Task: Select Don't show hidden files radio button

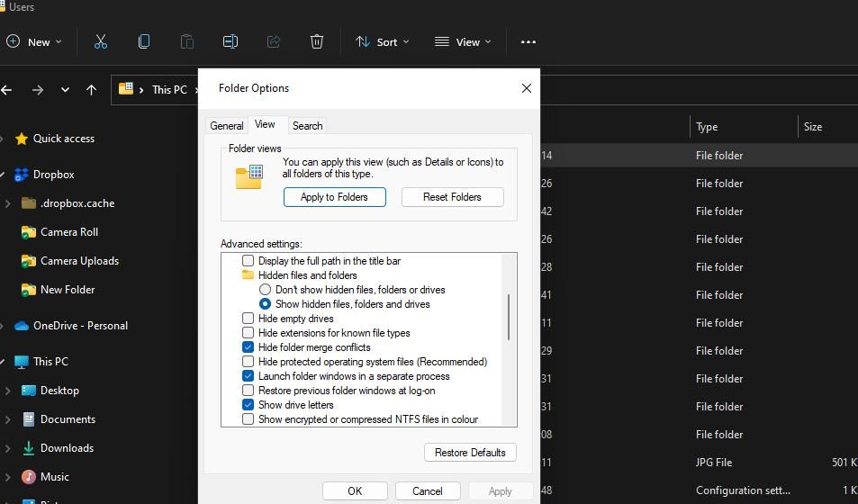Action: (266, 290)
